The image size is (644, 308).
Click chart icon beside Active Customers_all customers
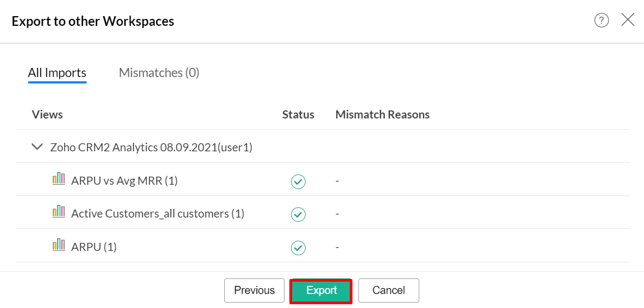click(x=59, y=212)
